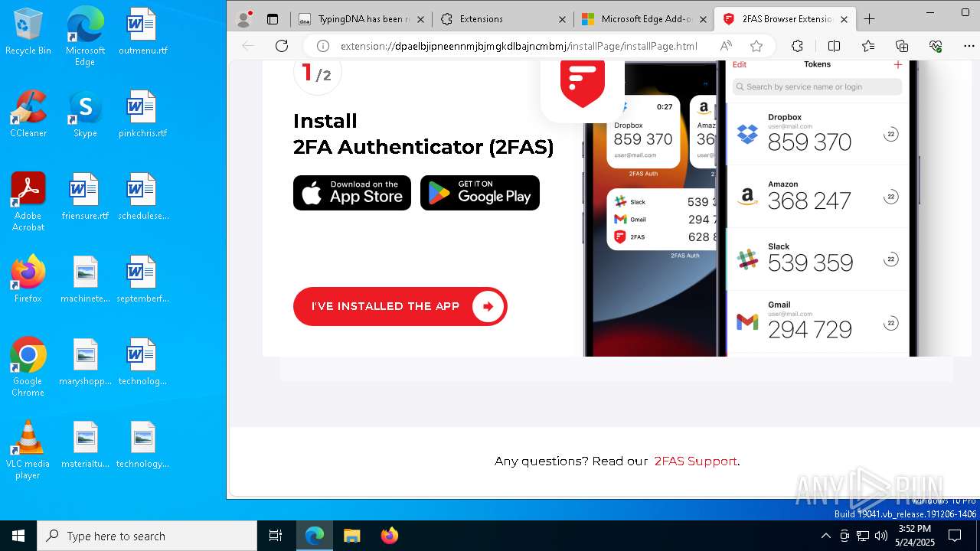Click Edit in phone tokens screen
The width and height of the screenshot is (980, 551).
[740, 65]
